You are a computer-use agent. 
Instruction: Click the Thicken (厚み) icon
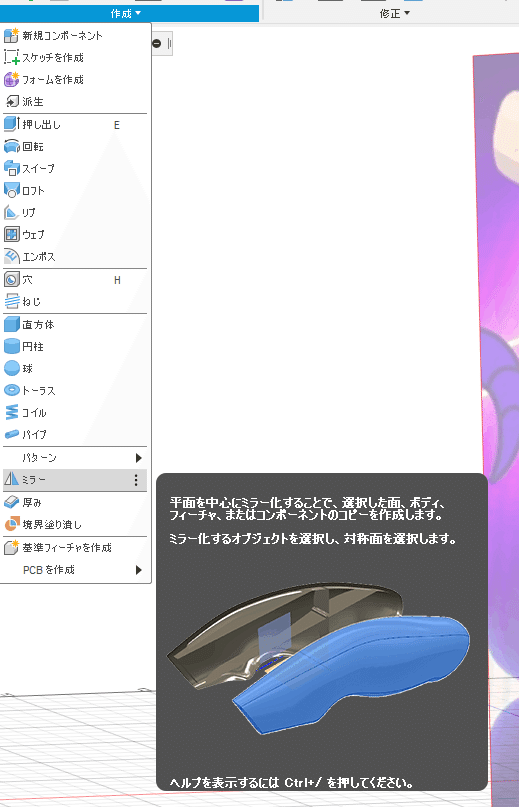(x=11, y=502)
